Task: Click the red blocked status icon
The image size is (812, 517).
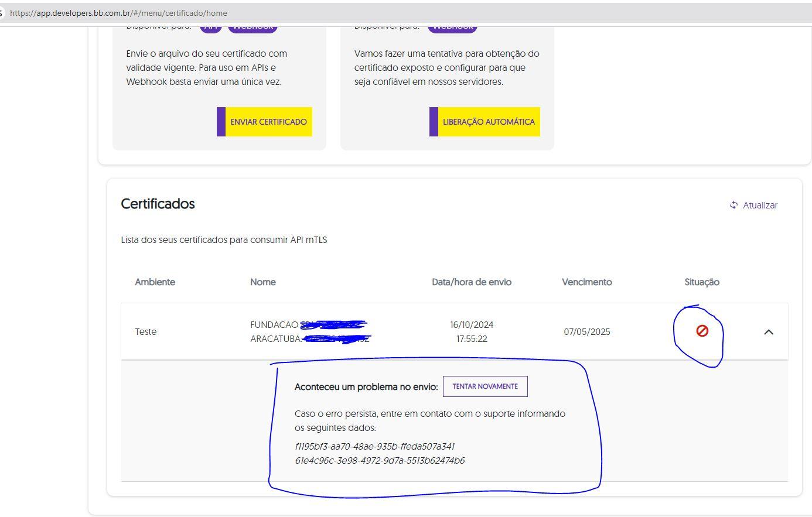Action: click(x=702, y=331)
